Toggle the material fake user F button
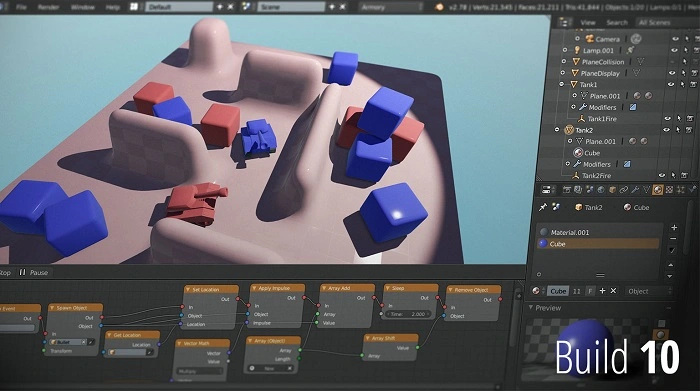The height and width of the screenshot is (391, 700). (590, 291)
